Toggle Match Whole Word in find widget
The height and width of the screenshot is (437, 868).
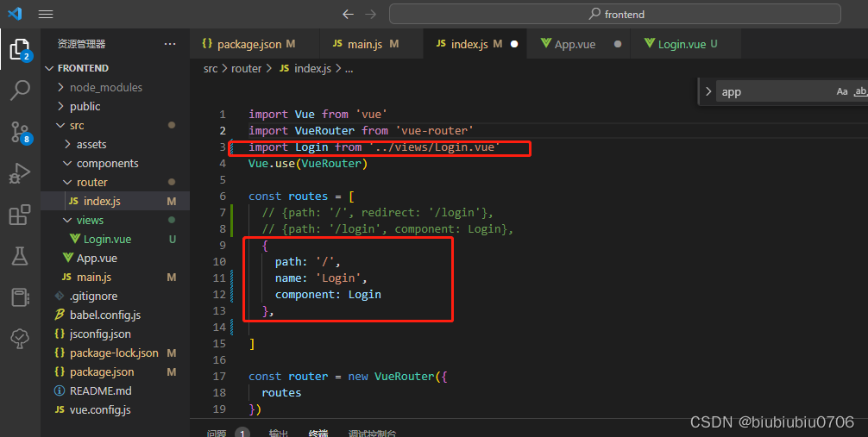(x=860, y=91)
